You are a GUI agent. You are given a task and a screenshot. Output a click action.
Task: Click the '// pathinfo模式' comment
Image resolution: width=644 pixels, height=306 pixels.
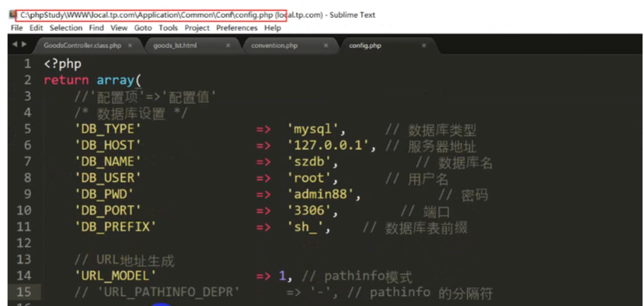[x=357, y=276]
